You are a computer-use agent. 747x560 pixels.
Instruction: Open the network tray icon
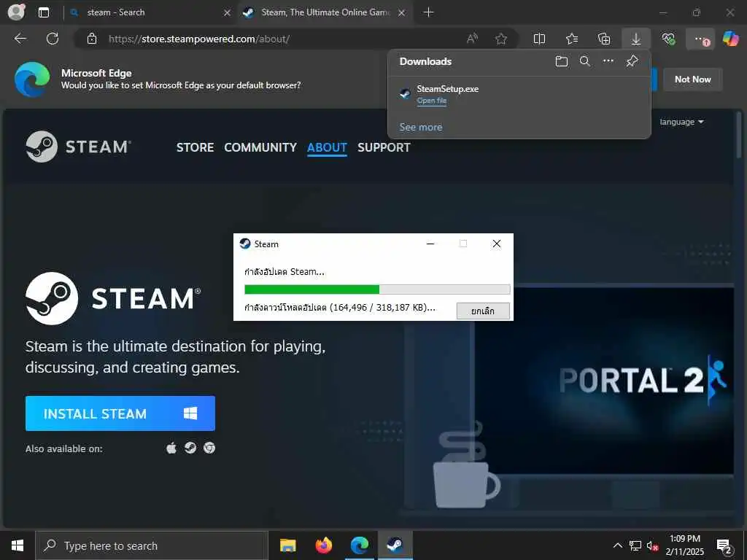coord(635,545)
